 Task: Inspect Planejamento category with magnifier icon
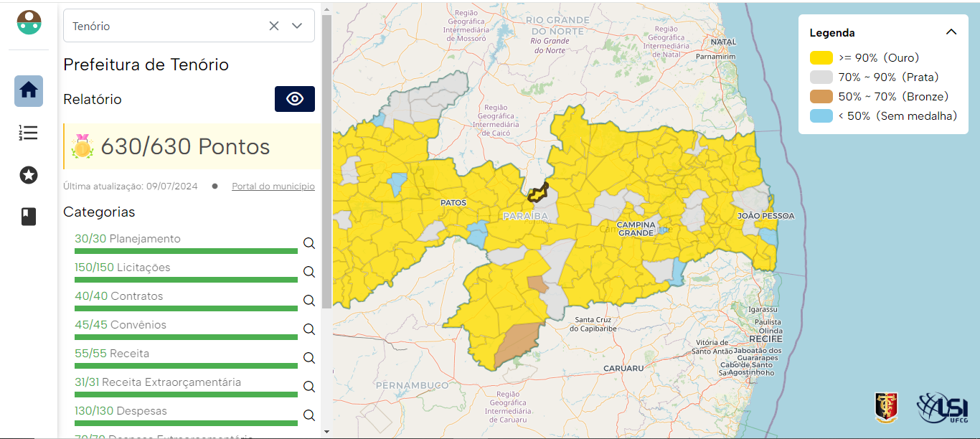(309, 243)
